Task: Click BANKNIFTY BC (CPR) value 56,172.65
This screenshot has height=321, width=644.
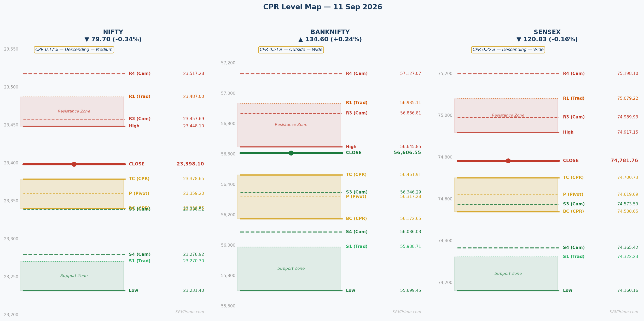Action: 411,219
